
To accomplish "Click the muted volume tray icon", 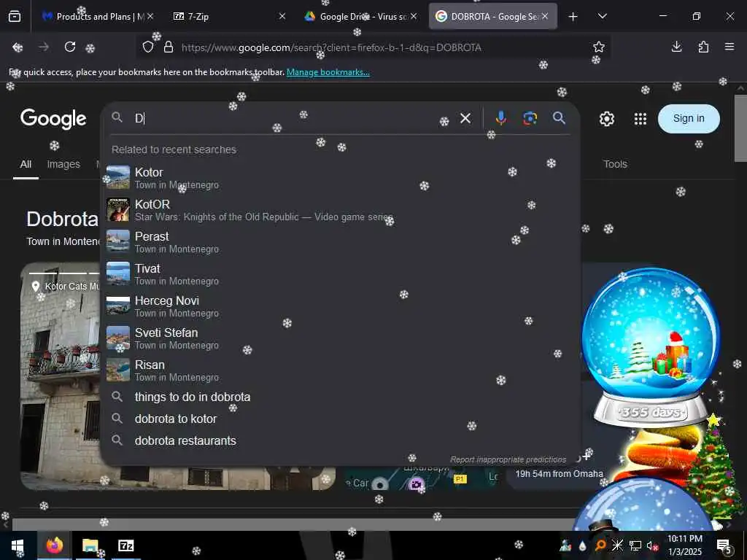I will point(652,545).
